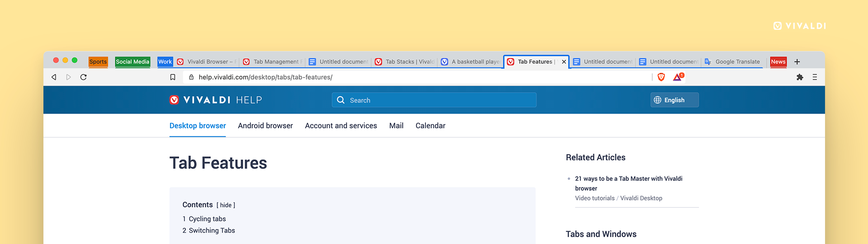Click the address bar URL

tap(265, 77)
